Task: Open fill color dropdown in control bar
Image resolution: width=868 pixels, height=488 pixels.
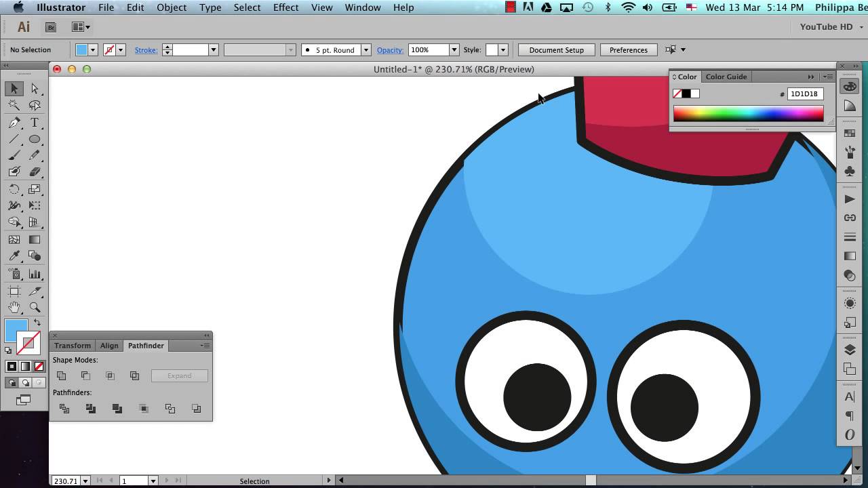Action: (x=93, y=50)
